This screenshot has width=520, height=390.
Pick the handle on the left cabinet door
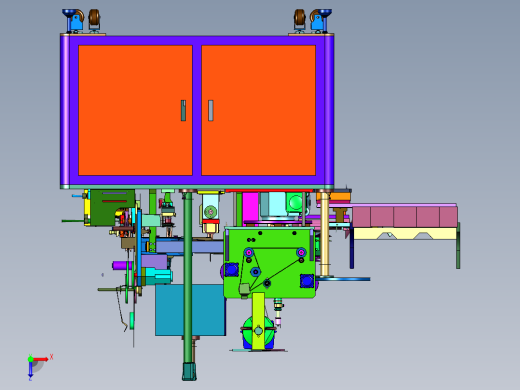click(x=183, y=110)
